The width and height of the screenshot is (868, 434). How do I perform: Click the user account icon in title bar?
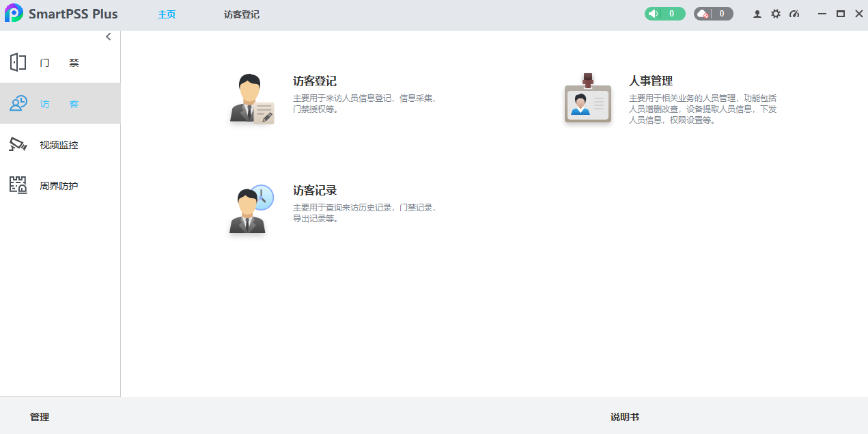tap(757, 13)
